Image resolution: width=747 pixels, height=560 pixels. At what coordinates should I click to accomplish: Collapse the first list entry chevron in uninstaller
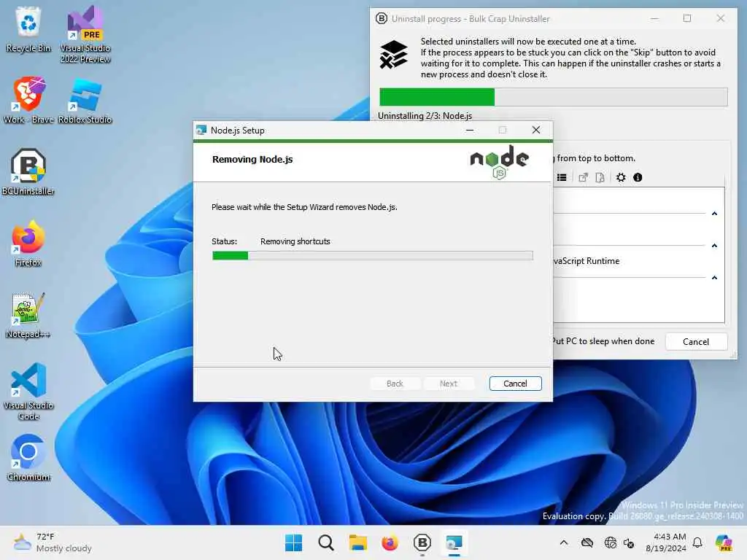click(x=714, y=214)
